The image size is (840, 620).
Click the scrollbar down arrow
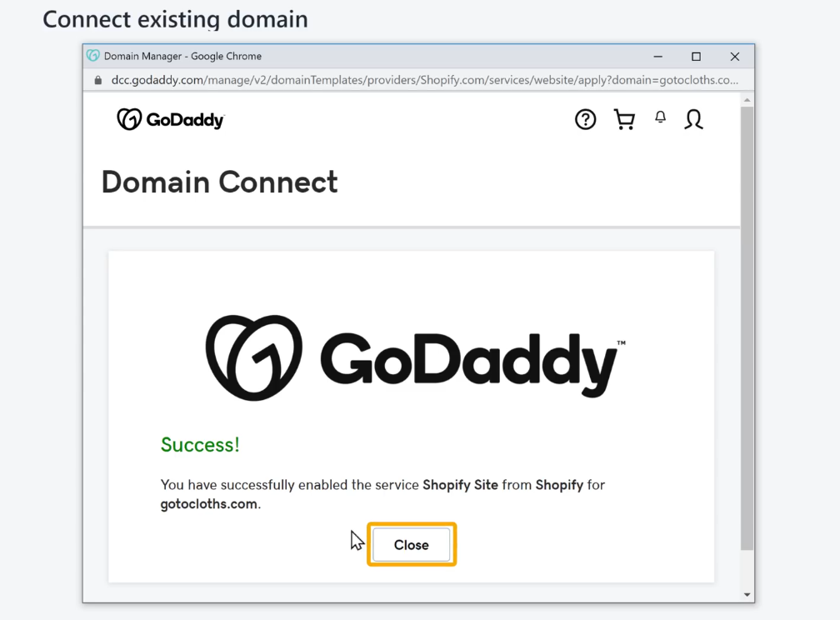747,595
